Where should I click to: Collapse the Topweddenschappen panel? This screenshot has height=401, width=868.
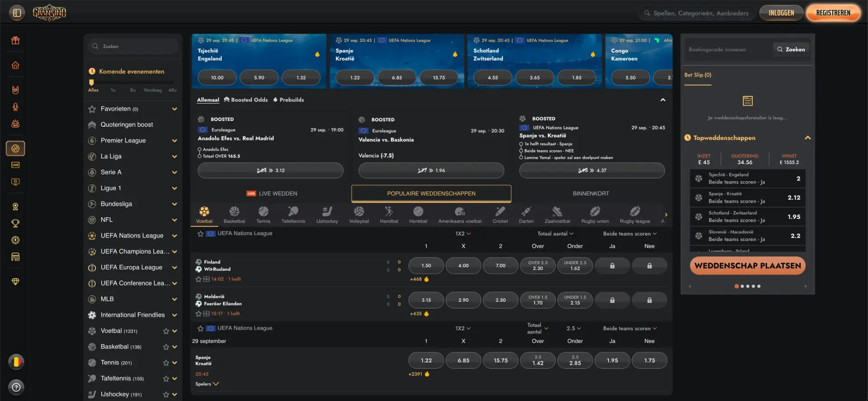[807, 138]
